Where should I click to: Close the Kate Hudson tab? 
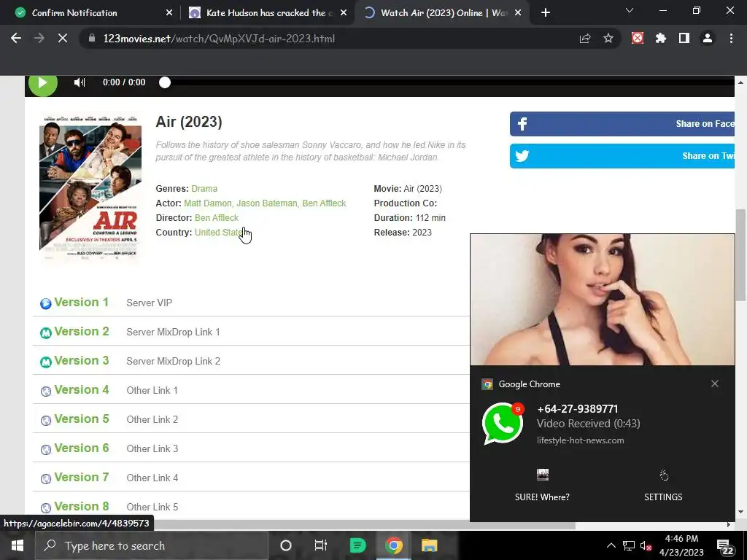click(x=344, y=13)
